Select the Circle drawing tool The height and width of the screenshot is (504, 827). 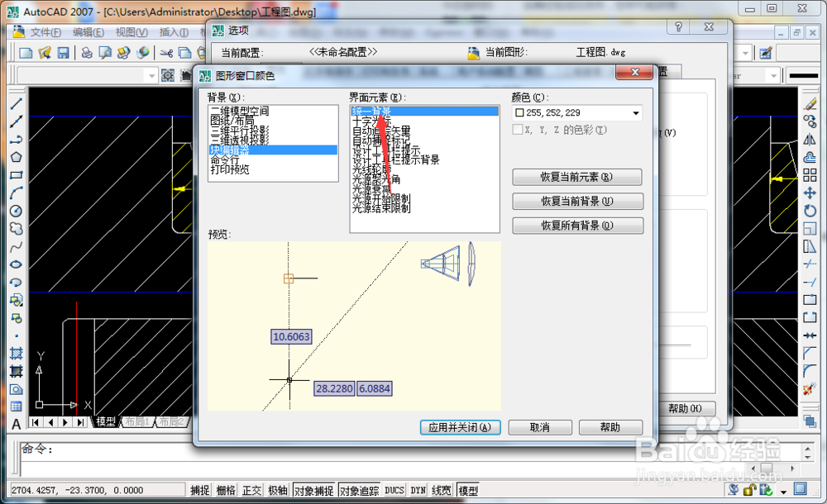pos(17,211)
